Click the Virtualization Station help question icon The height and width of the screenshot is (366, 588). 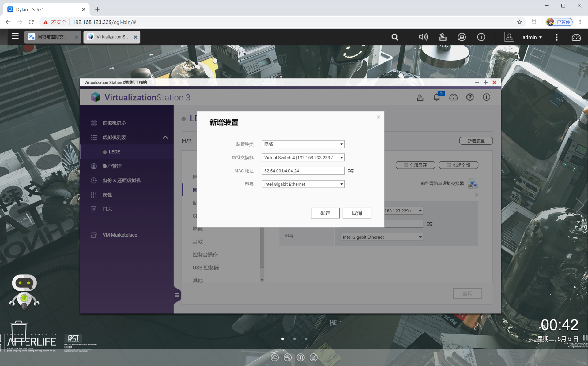(470, 97)
